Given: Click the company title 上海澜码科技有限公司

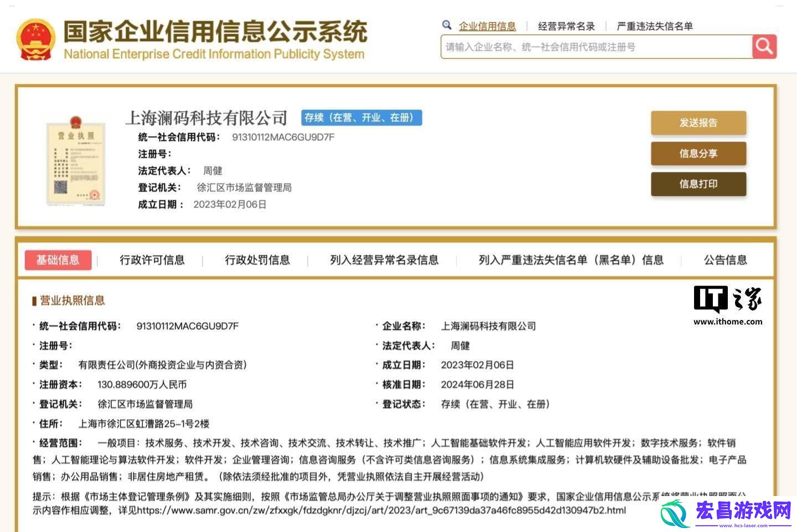Looking at the screenshot, I should tap(206, 117).
